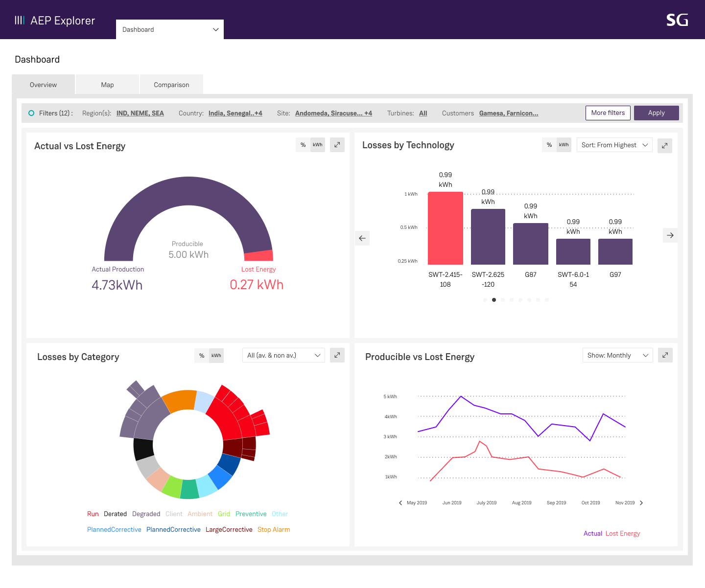Image resolution: width=705 pixels, height=588 pixels.
Task: Click the Apply button
Action: point(657,113)
